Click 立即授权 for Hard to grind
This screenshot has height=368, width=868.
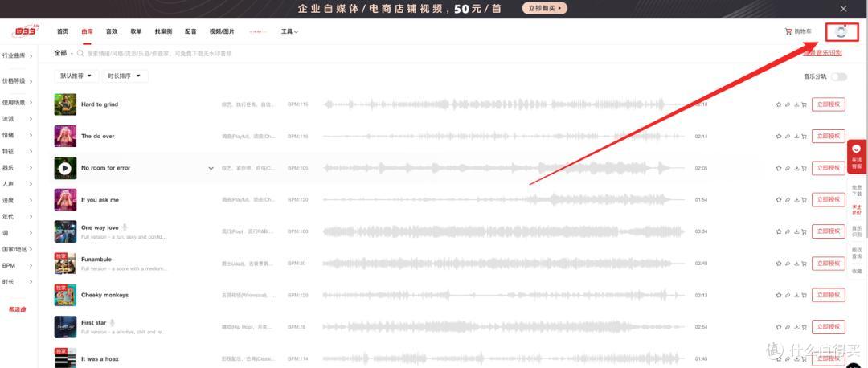click(x=828, y=104)
